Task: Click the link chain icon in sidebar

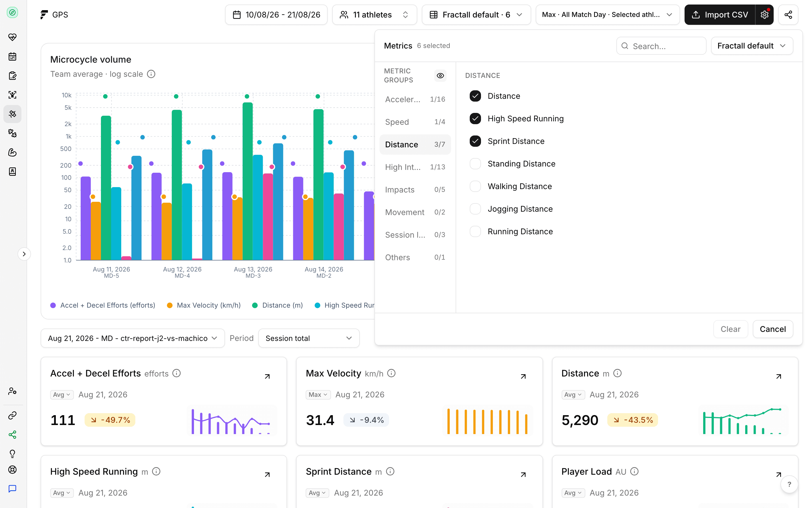Action: pos(12,416)
